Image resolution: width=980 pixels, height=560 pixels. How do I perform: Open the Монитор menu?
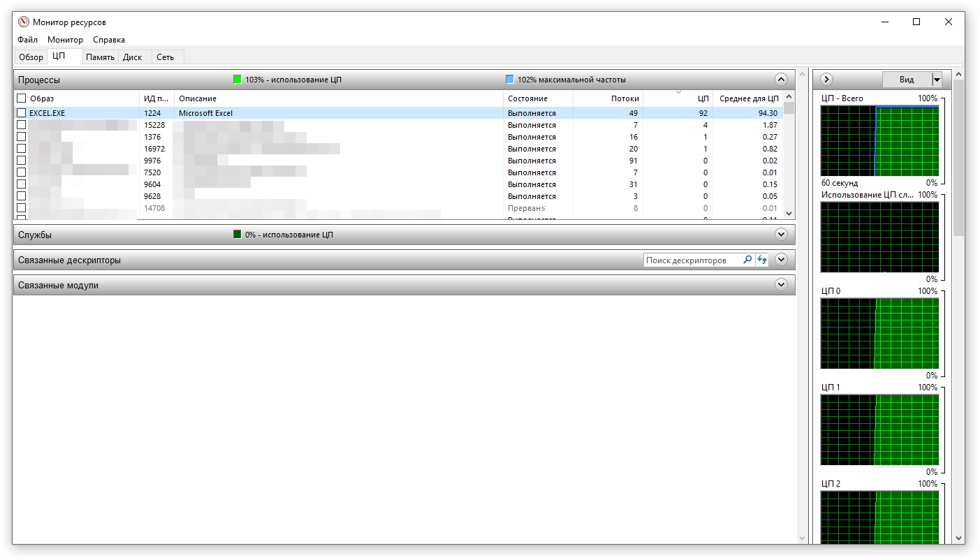65,40
